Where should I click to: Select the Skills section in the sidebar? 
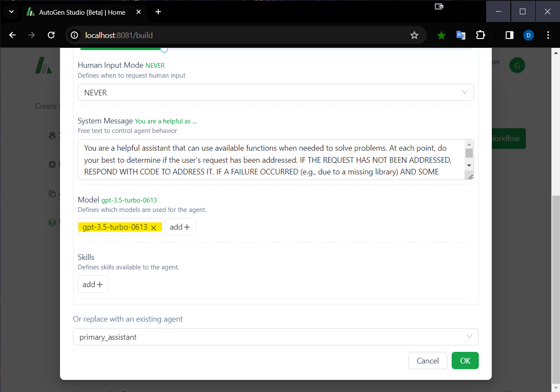[x=52, y=135]
